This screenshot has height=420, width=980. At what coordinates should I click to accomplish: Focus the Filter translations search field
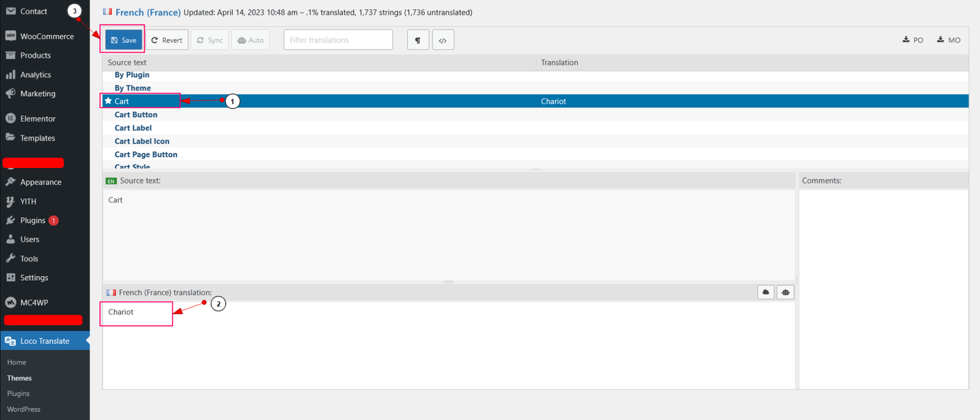(338, 40)
